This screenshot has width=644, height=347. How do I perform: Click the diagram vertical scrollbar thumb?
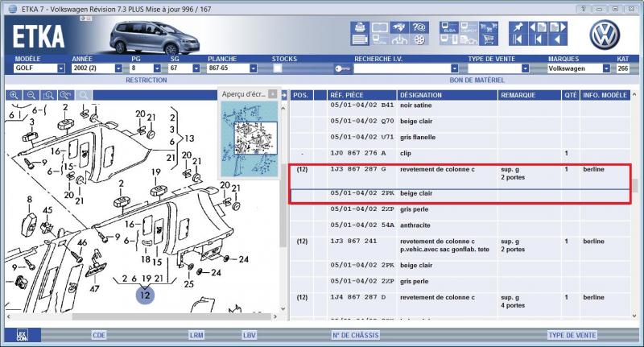pyautogui.click(x=283, y=205)
